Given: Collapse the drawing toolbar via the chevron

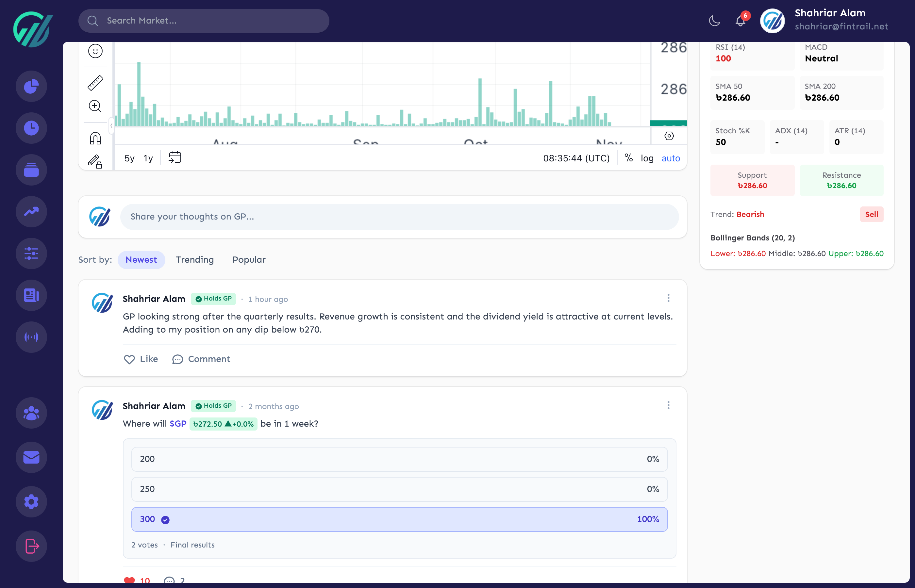Looking at the screenshot, I should point(111,126).
